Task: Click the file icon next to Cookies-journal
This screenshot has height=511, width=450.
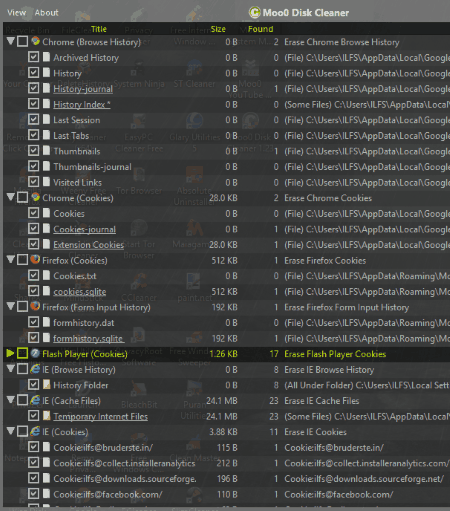Action: click(47, 229)
